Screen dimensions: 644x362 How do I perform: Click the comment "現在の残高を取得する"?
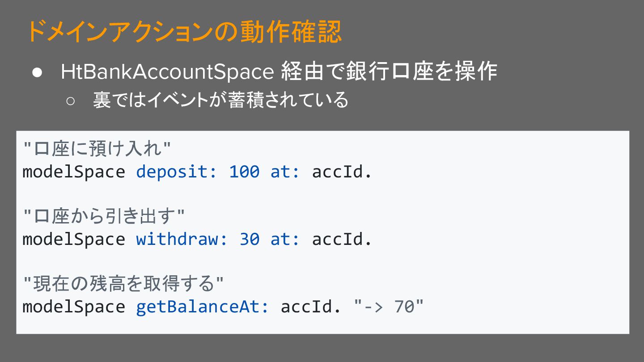(123, 284)
